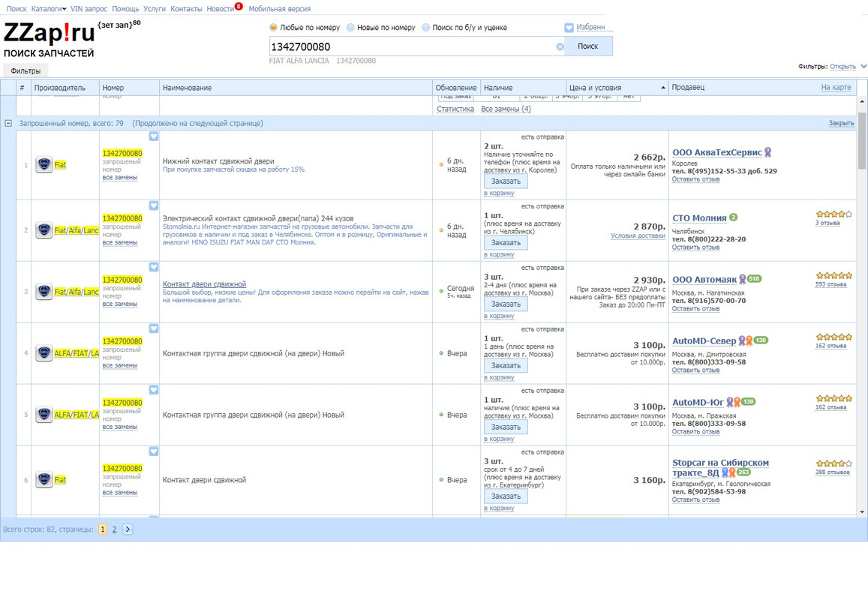
Task: Open 'Все замены (4)' link
Action: pyautogui.click(x=506, y=109)
